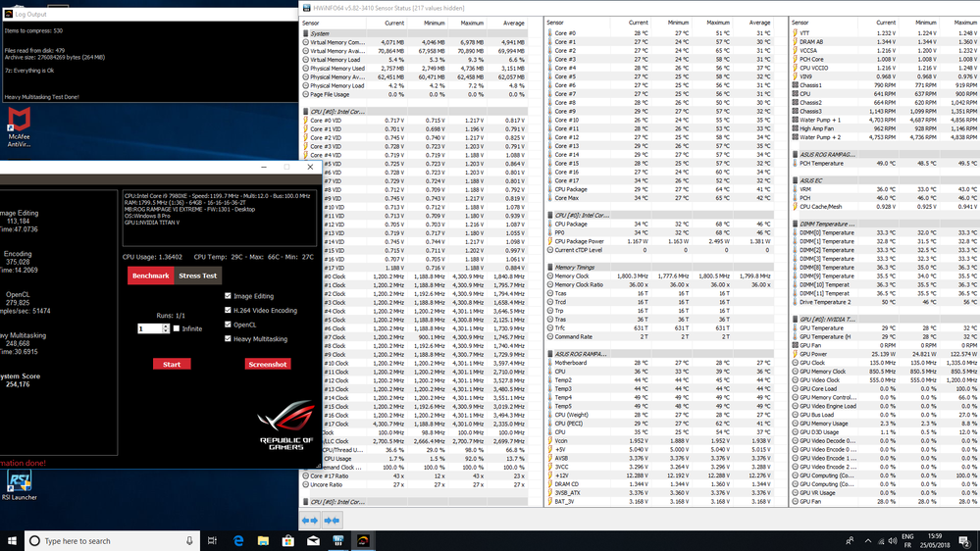Click the HWiNFO64 window title icon
This screenshot has width=980, height=551.
[306, 8]
